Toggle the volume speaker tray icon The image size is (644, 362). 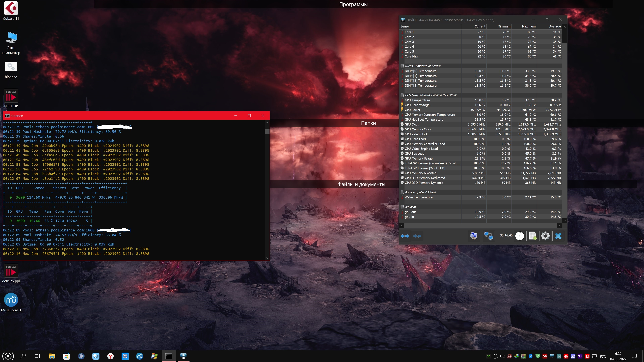502,356
